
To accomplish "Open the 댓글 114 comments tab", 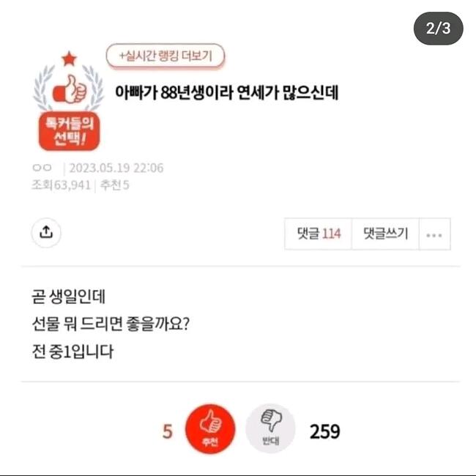I will [319, 234].
